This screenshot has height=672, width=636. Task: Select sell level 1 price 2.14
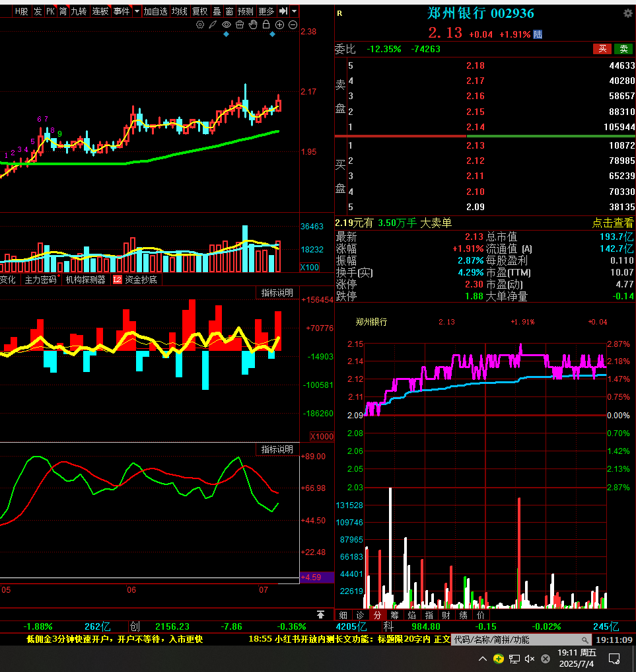pos(476,127)
